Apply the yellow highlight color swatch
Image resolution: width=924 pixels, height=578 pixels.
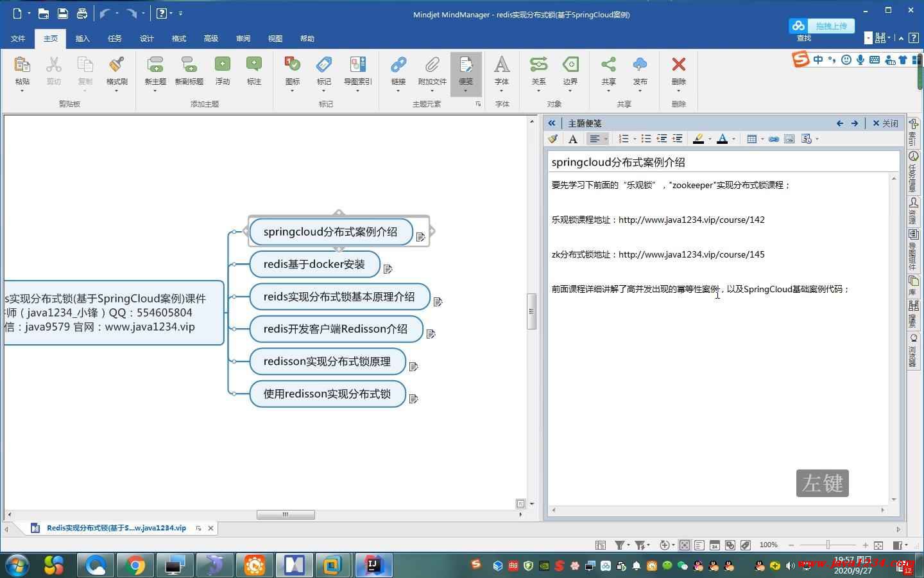698,139
